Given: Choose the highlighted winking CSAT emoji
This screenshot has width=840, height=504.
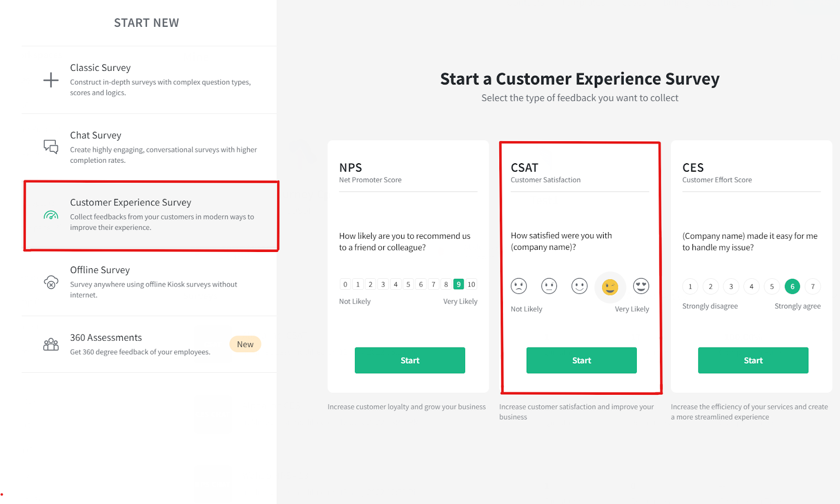Looking at the screenshot, I should pyautogui.click(x=610, y=287).
